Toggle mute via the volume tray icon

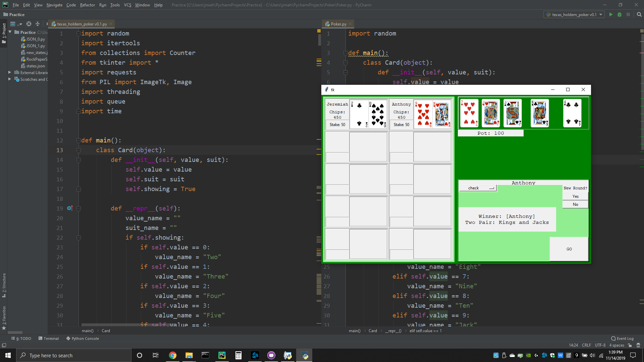[592, 355]
